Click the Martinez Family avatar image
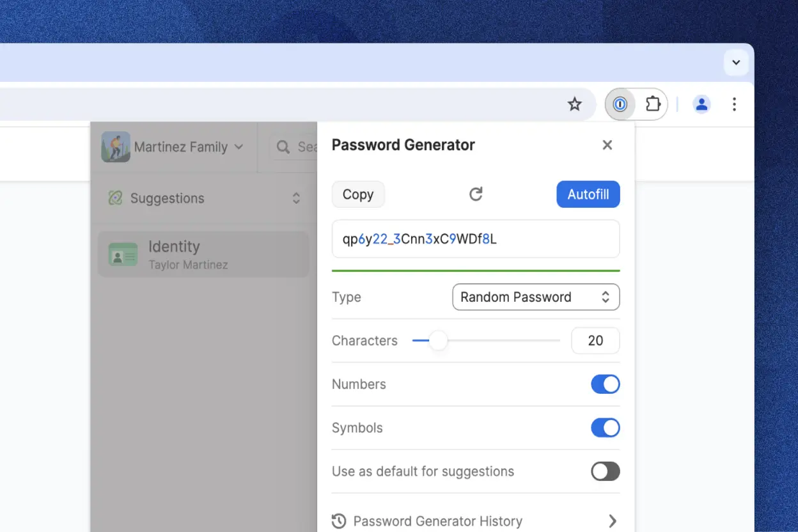Viewport: 798px width, 532px height. click(116, 147)
